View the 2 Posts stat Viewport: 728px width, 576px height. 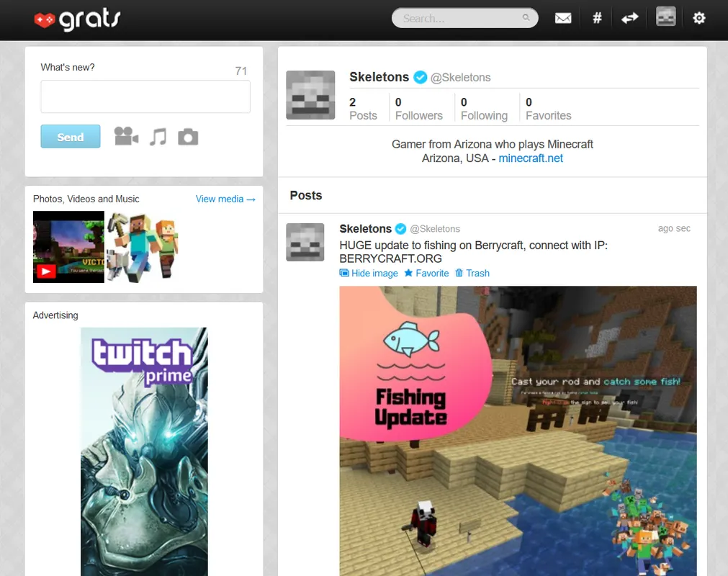(363, 109)
